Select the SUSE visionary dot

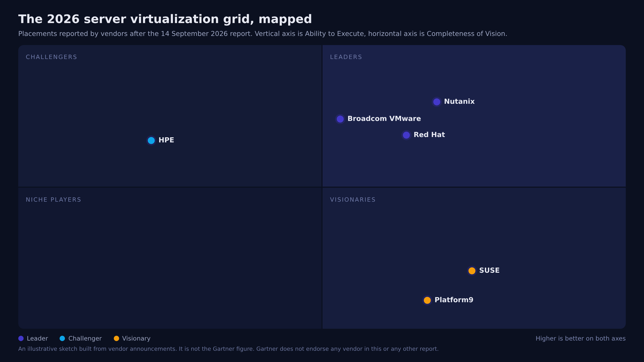tap(472, 271)
